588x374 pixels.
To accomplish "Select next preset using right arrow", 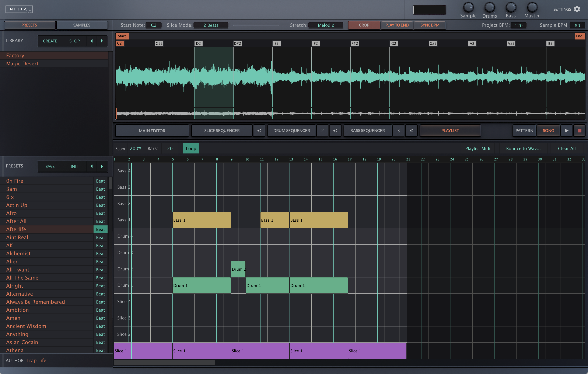I will click(x=102, y=166).
